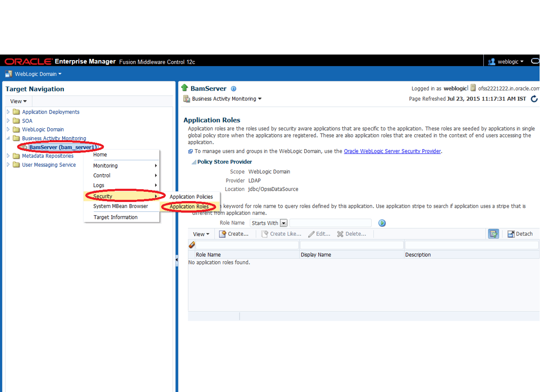Open Monitoring submenu

121,166
